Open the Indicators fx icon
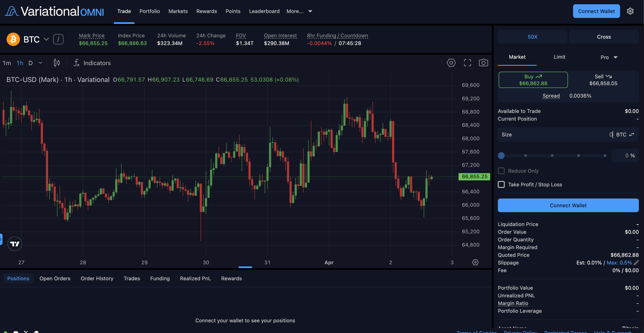 click(x=76, y=63)
